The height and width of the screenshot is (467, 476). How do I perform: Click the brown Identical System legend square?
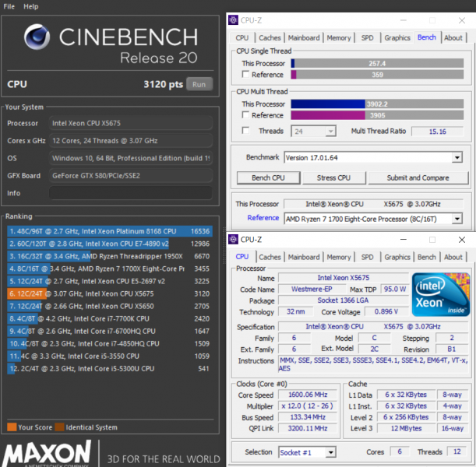(x=59, y=427)
